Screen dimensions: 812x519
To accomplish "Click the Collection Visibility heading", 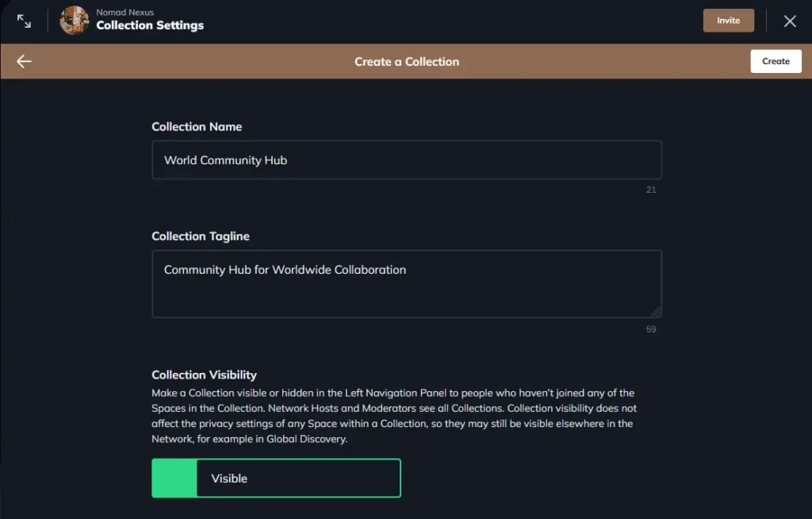I will [x=205, y=374].
